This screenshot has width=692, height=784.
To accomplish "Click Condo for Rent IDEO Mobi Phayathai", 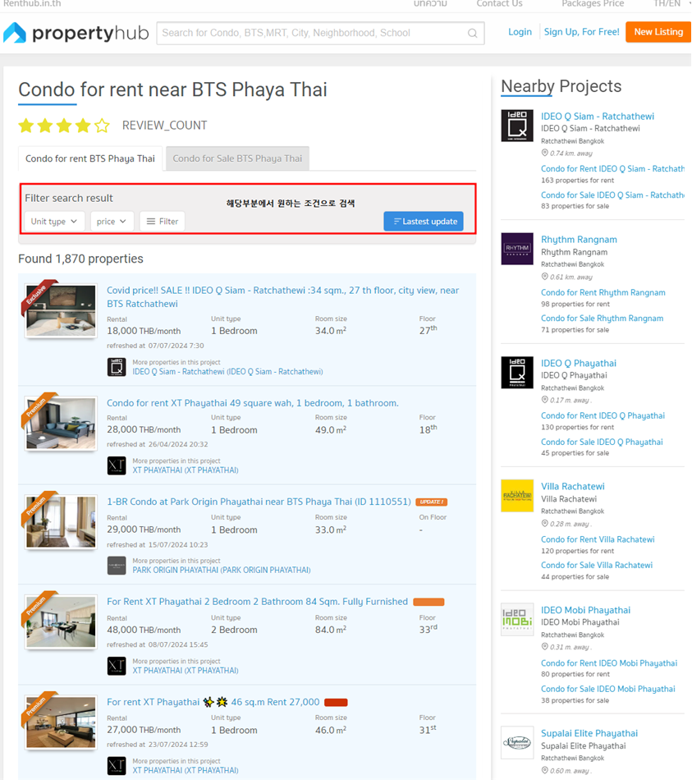I will tap(609, 663).
